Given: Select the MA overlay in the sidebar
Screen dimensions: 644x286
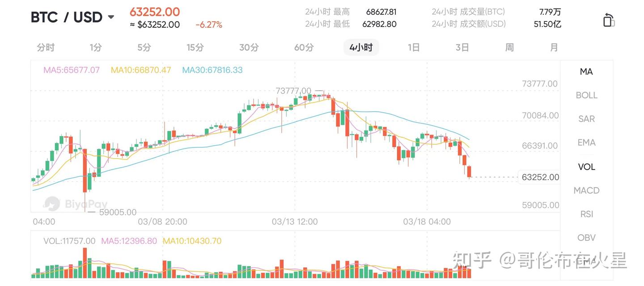Looking at the screenshot, I should [x=586, y=71].
